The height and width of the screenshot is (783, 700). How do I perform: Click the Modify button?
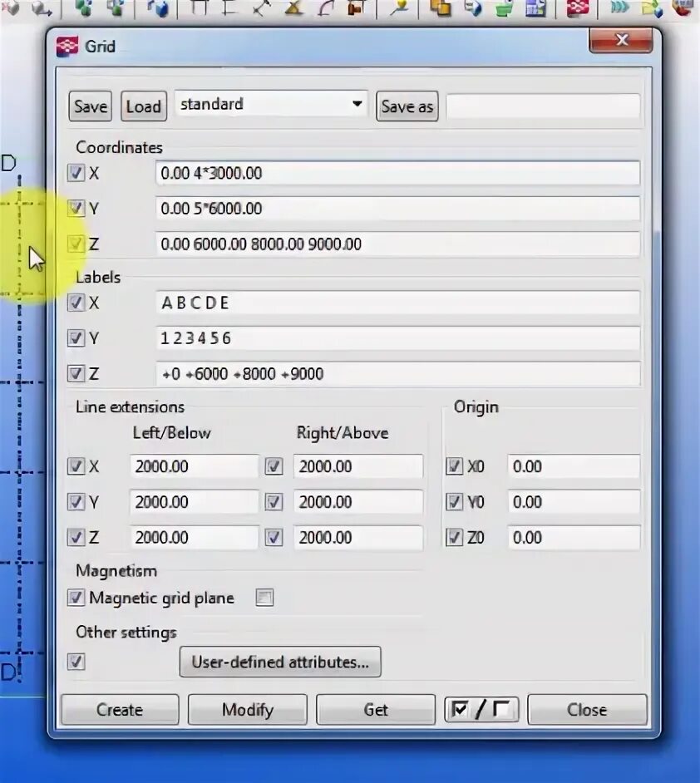248,710
